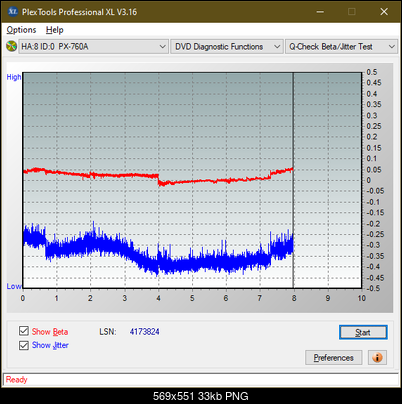The image size is (402, 404).
Task: Click the LSN label
Action: coord(108,332)
